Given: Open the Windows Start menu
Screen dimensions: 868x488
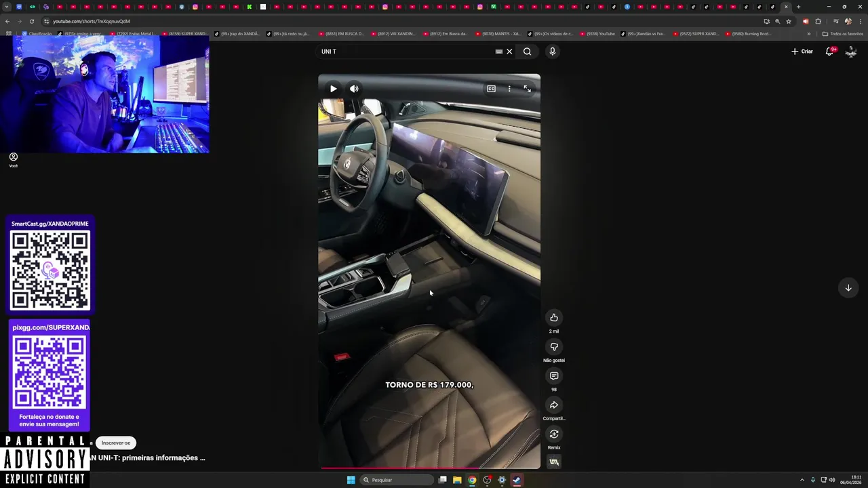Looking at the screenshot, I should point(351,480).
